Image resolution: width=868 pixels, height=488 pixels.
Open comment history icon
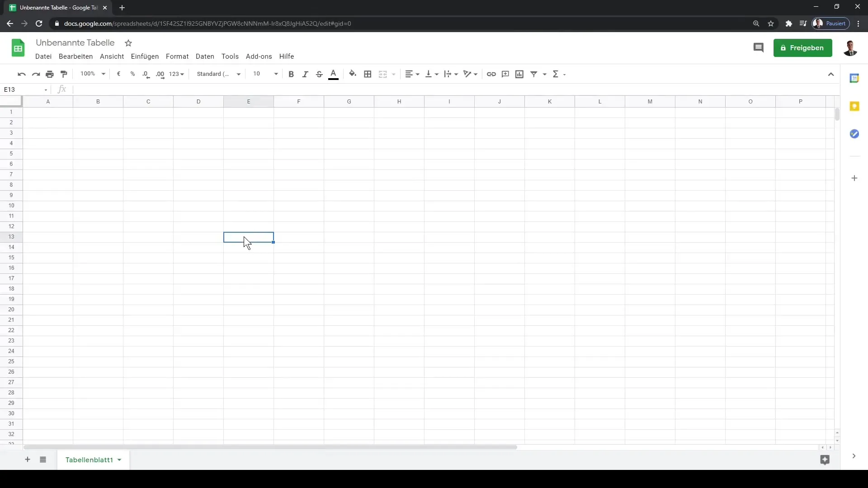click(759, 48)
